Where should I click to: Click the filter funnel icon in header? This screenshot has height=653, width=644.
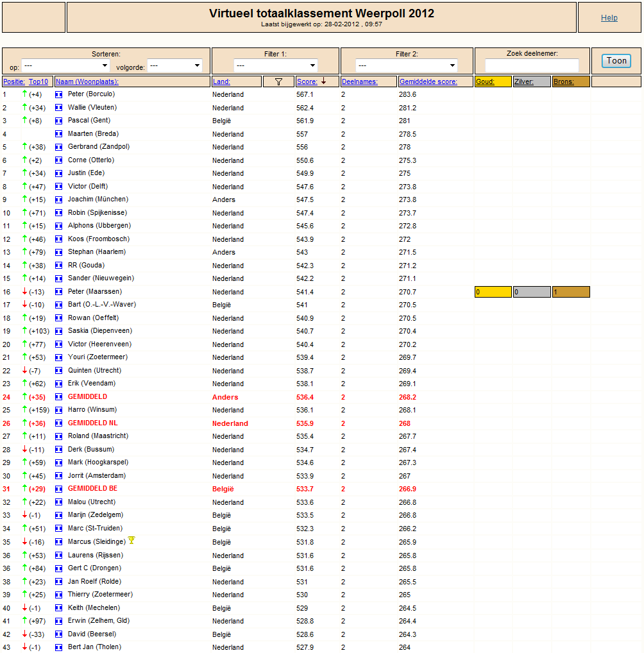tap(278, 81)
